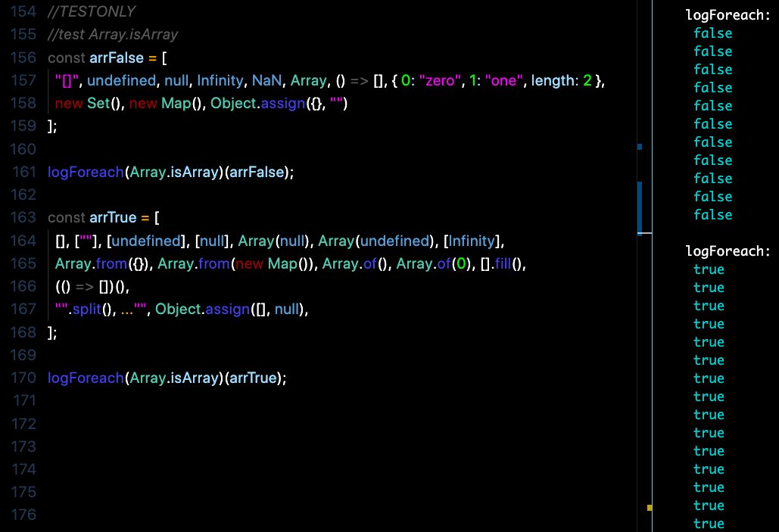779x532 pixels.
Task: Click Set in new Set()
Action: pyautogui.click(x=98, y=104)
